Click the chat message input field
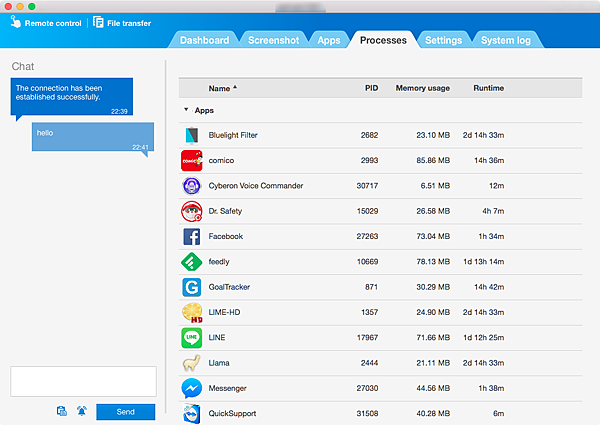600x425 pixels. click(x=83, y=381)
